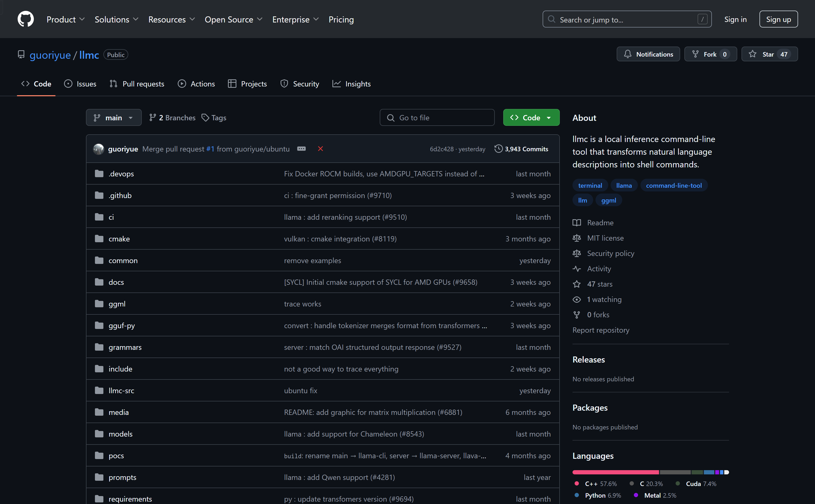Screen dimensions: 815x504
Task: Click the models folder icon
Action: pyautogui.click(x=99, y=433)
